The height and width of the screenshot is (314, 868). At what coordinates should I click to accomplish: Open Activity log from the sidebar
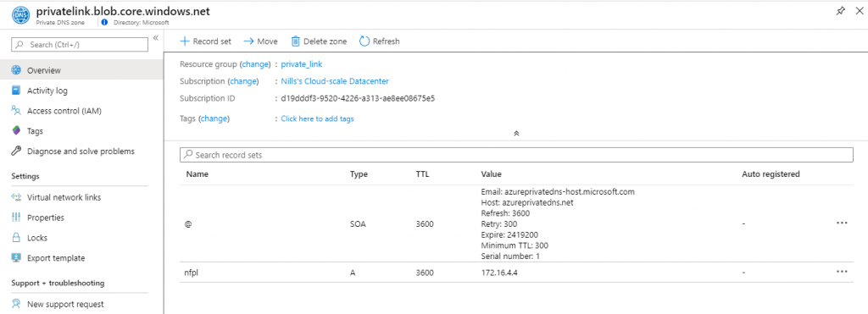pos(47,91)
